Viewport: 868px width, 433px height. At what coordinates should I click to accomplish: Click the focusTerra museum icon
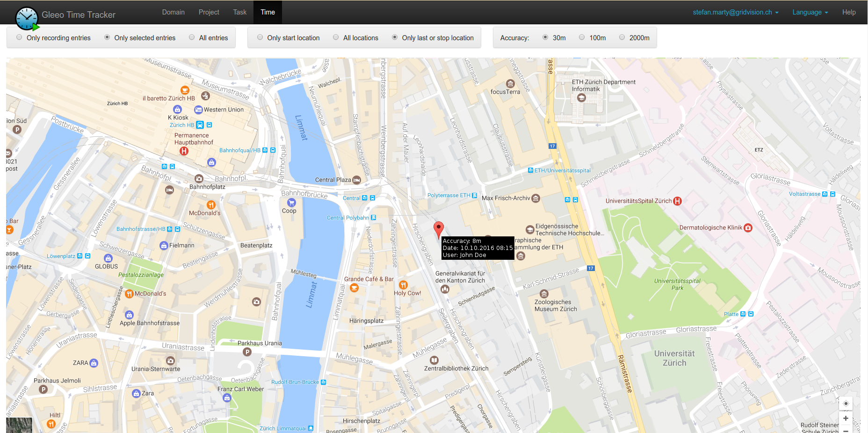511,84
